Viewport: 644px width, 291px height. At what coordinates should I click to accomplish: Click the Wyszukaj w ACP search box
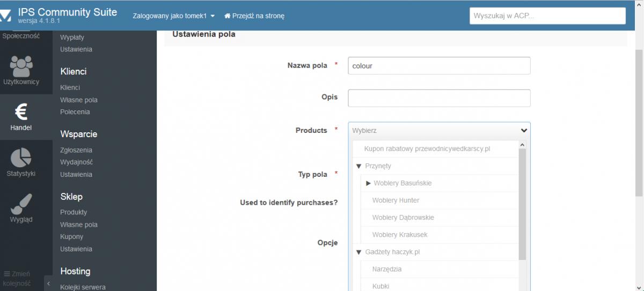[x=547, y=16]
